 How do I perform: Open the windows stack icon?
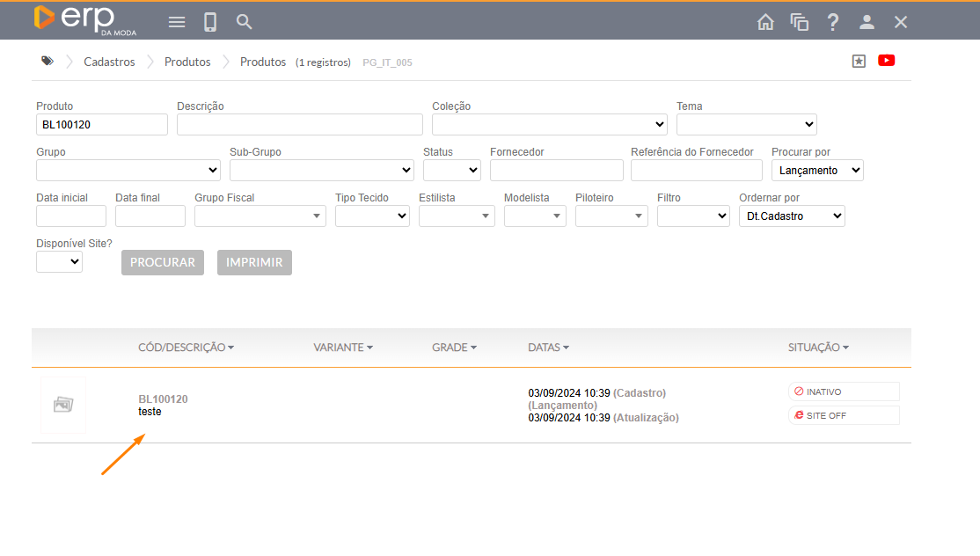point(799,23)
